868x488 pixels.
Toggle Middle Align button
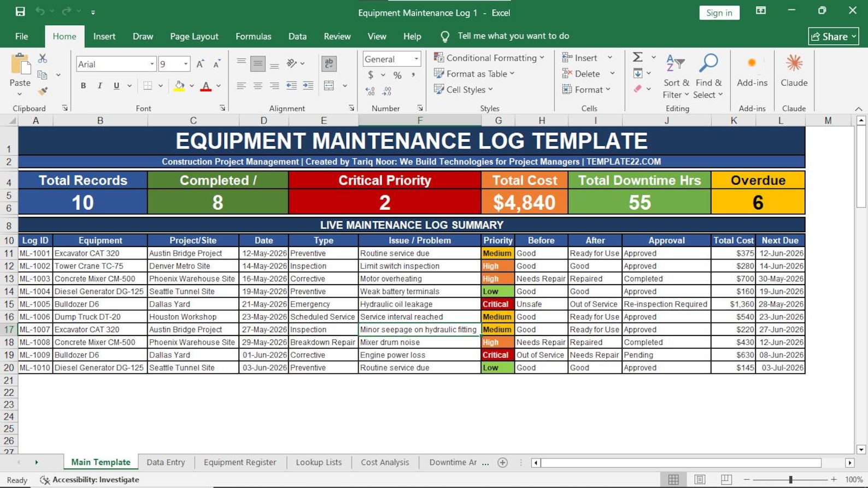(258, 64)
